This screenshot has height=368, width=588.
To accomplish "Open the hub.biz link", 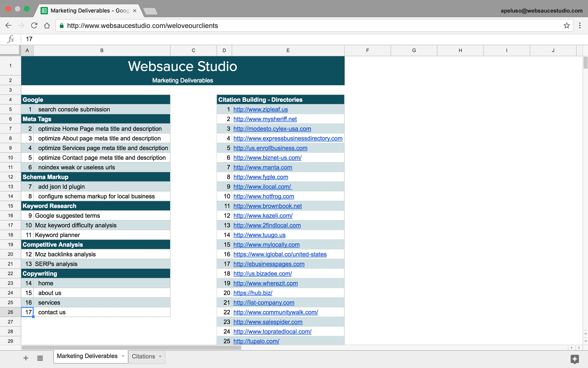I will 253,293.
